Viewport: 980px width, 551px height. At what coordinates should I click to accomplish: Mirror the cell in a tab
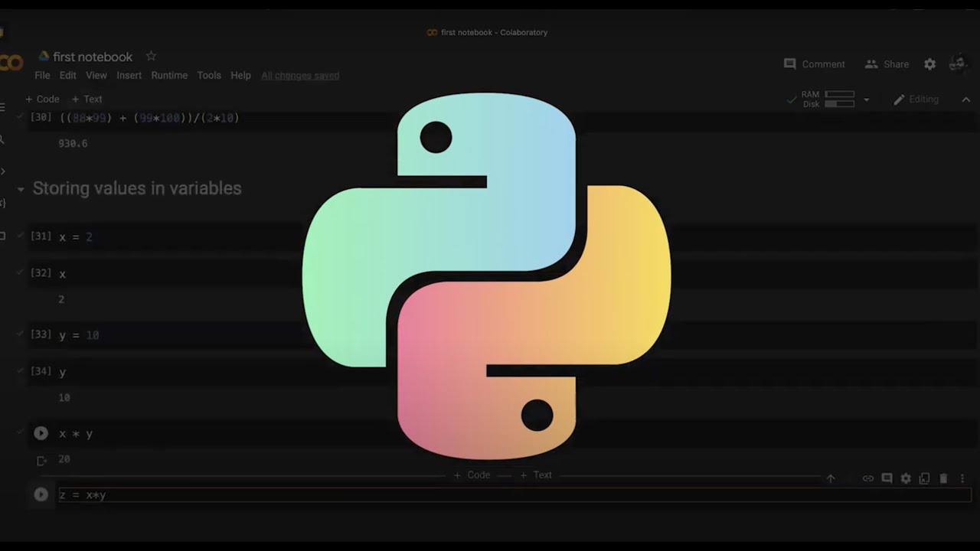coord(924,478)
